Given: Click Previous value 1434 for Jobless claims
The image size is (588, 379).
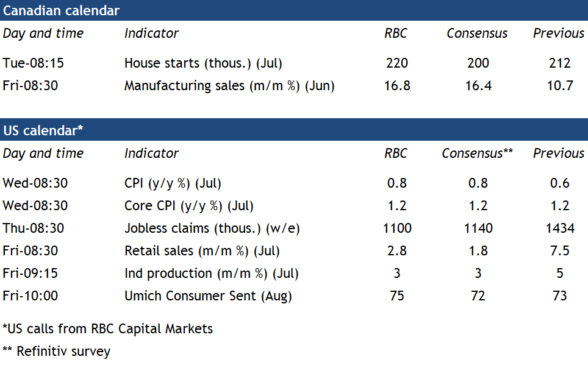Looking at the screenshot, I should pyautogui.click(x=559, y=228).
